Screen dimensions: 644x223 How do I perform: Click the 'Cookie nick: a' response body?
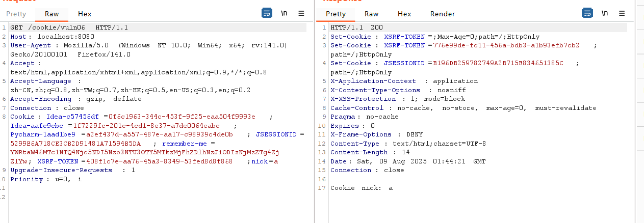(x=362, y=188)
